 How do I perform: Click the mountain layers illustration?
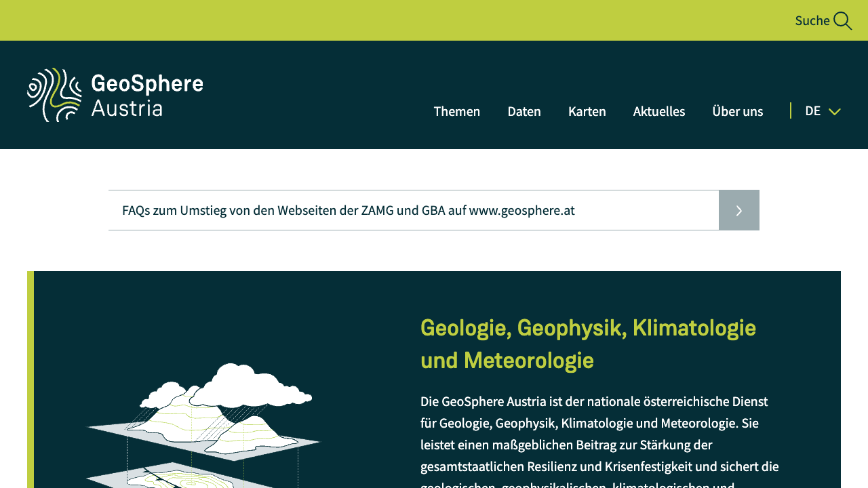click(203, 420)
